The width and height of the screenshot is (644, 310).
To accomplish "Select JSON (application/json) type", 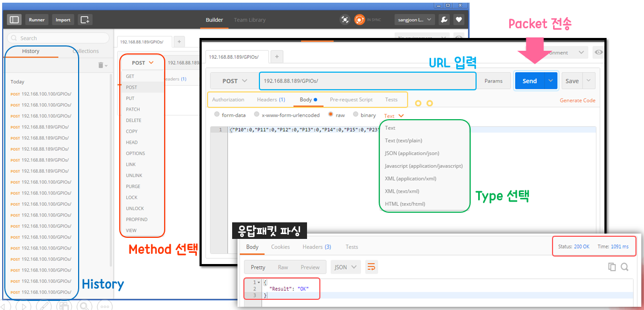I will tap(411, 153).
